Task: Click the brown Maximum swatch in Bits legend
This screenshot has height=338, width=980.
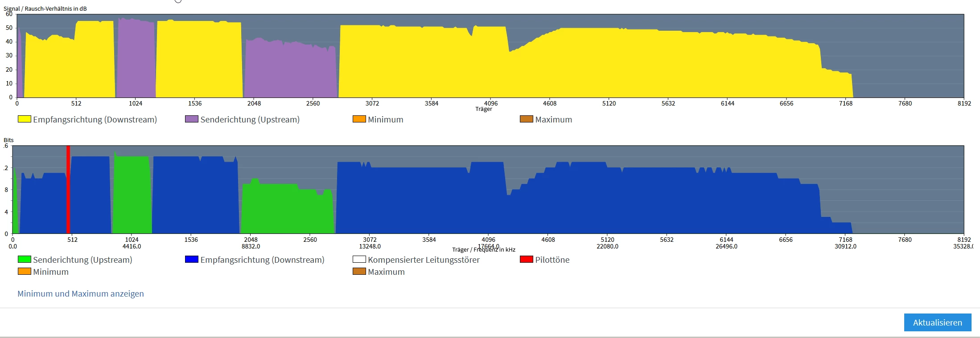Action: coord(359,271)
